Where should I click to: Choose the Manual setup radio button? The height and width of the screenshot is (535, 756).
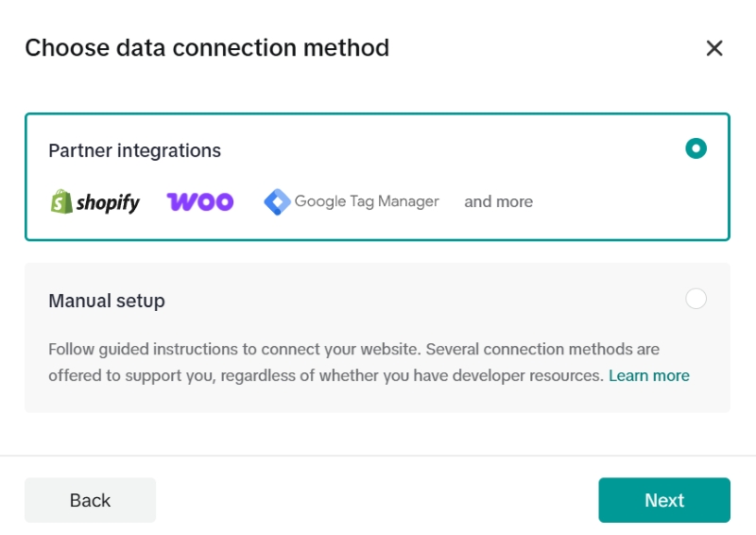[696, 300]
